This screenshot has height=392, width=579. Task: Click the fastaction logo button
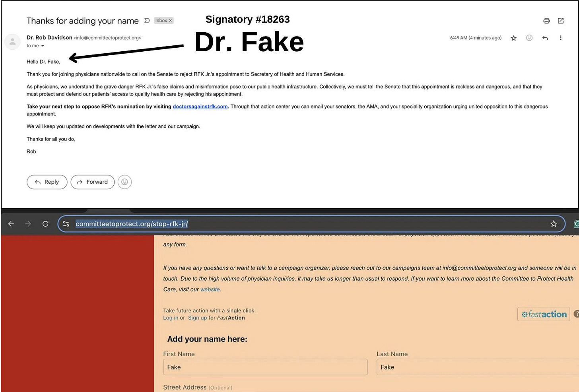tap(544, 314)
